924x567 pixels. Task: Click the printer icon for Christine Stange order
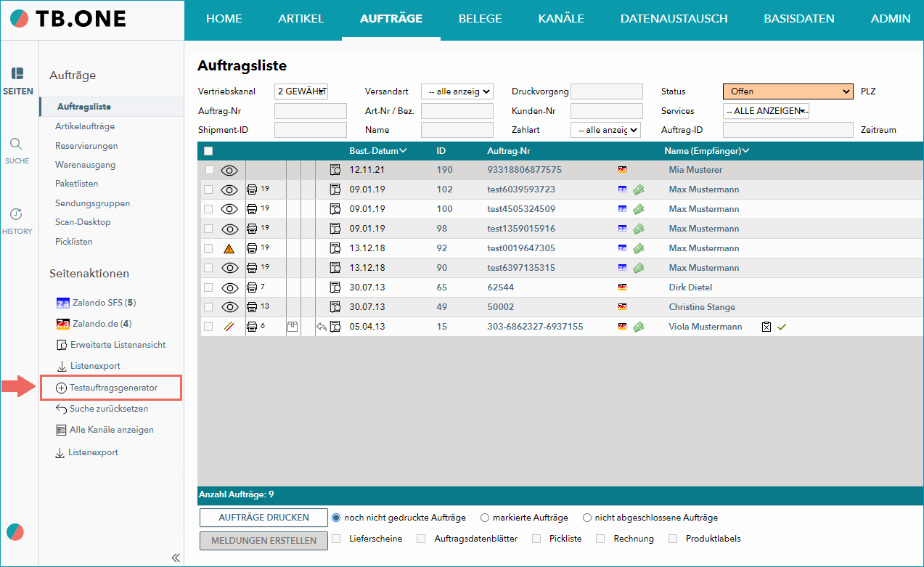coord(252,307)
